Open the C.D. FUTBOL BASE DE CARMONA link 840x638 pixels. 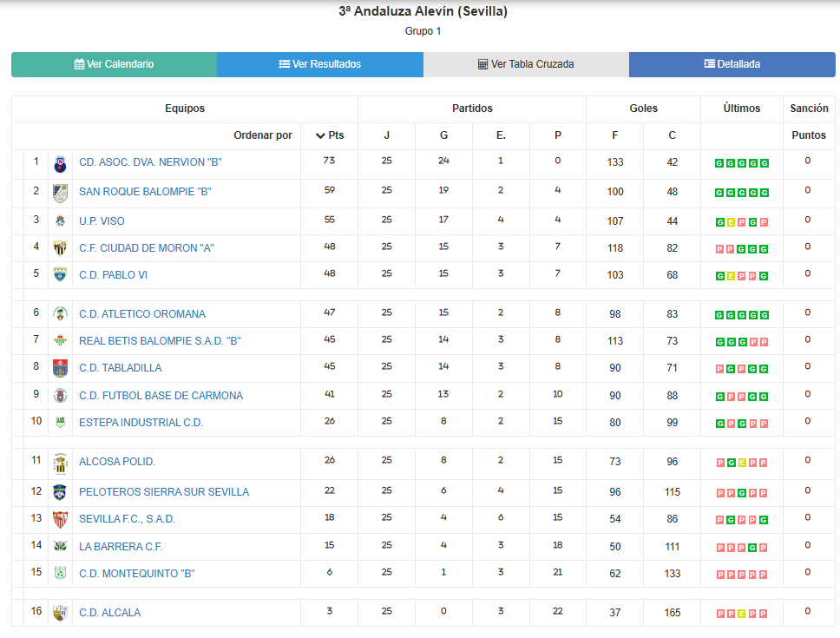[x=161, y=396]
